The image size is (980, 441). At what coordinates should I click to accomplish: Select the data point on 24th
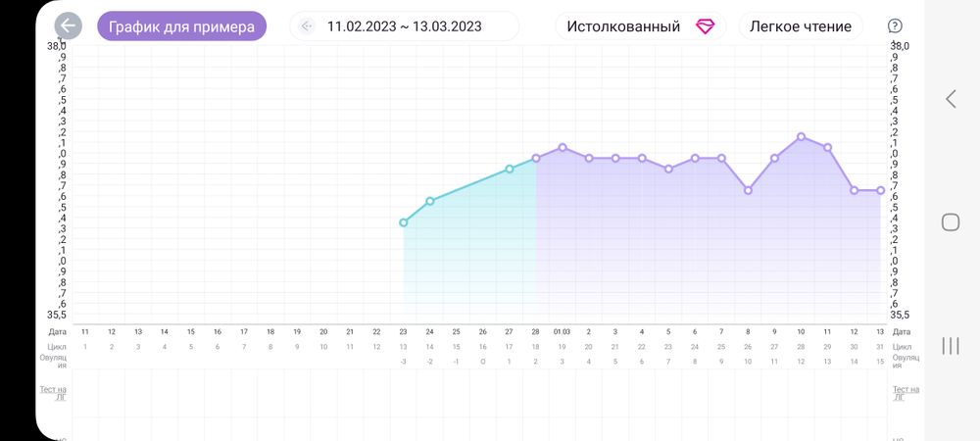pyautogui.click(x=430, y=201)
